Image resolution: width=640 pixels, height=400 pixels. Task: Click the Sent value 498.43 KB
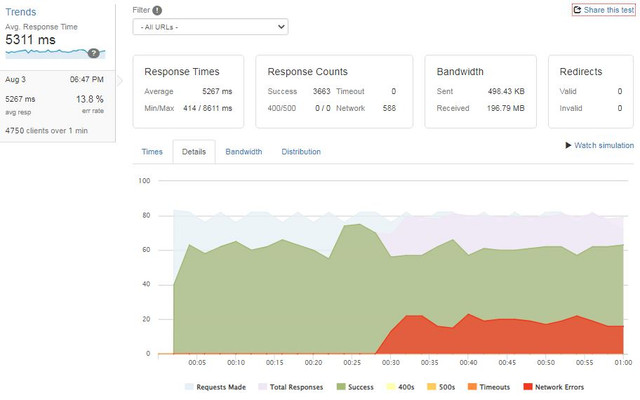pos(506,91)
